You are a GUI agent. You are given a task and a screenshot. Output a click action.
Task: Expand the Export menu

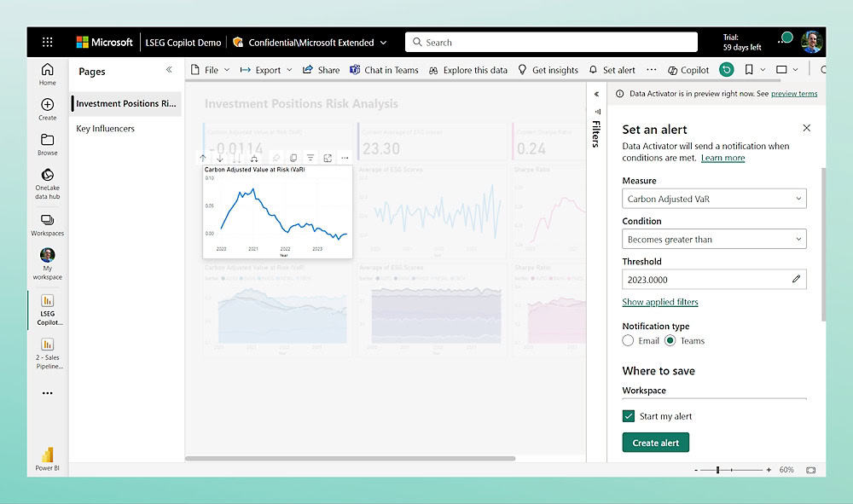265,69
